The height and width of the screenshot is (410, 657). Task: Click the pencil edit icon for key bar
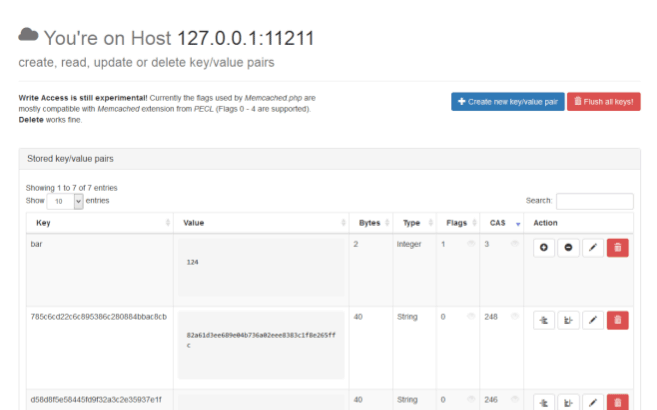click(x=592, y=248)
